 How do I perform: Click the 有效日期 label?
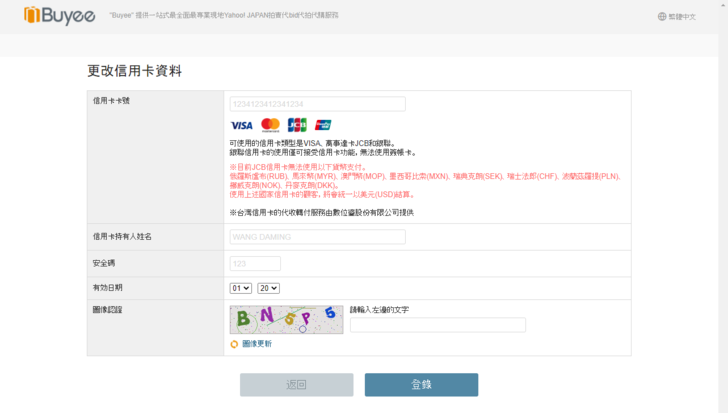(108, 288)
